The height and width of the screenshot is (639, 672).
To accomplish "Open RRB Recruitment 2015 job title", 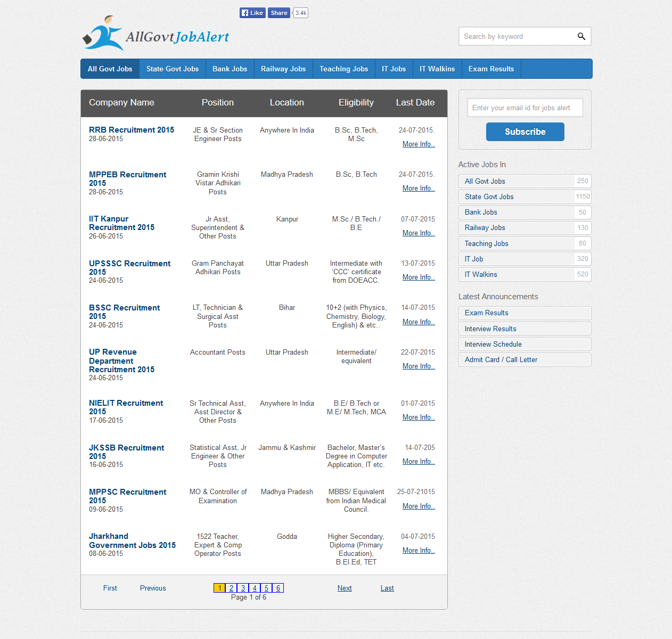I will tap(132, 130).
